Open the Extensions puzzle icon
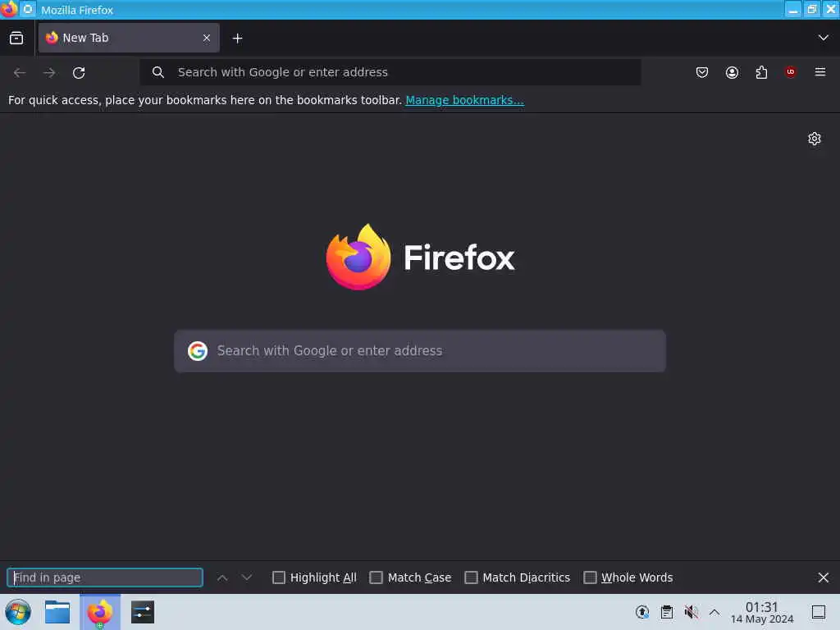This screenshot has width=840, height=630. pyautogui.click(x=761, y=72)
